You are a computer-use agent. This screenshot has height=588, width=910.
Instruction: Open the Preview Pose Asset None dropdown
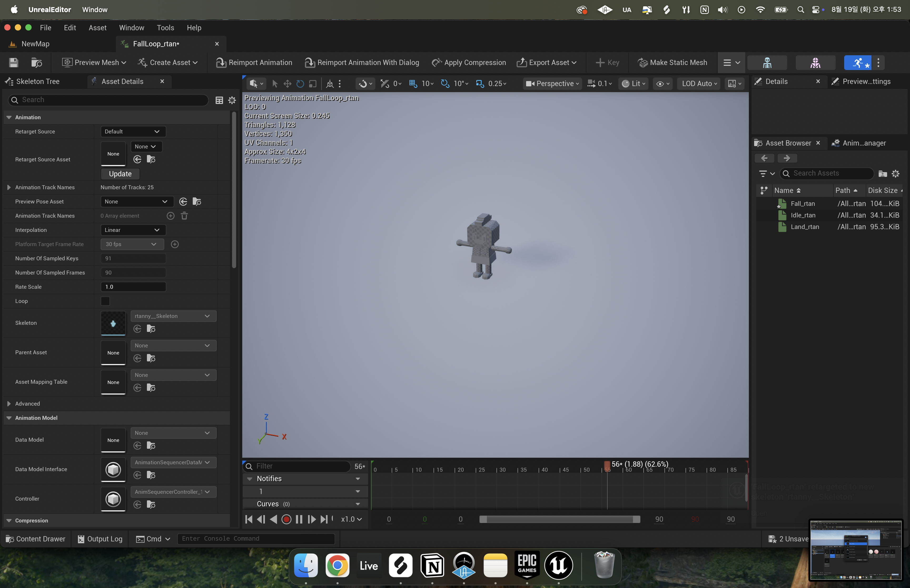[x=137, y=202]
